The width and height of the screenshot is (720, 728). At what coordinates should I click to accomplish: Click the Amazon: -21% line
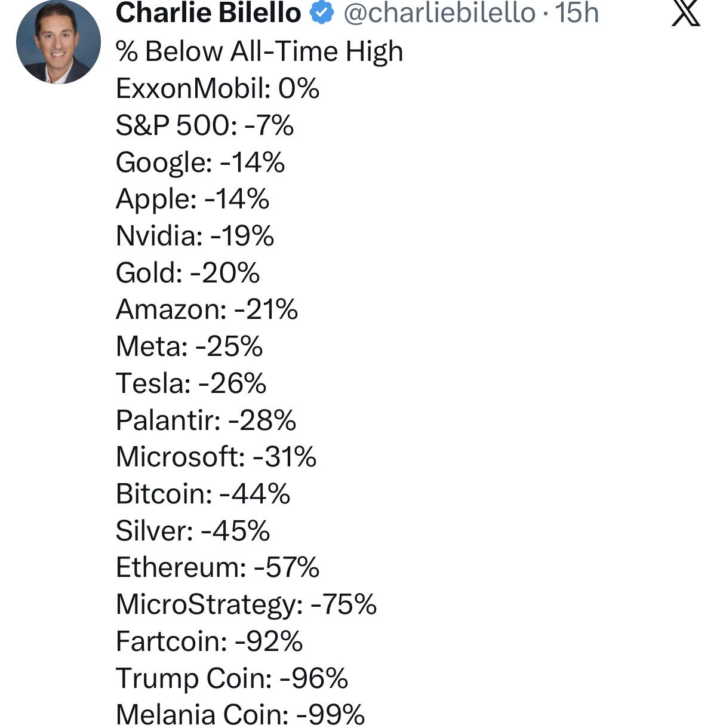click(x=207, y=309)
